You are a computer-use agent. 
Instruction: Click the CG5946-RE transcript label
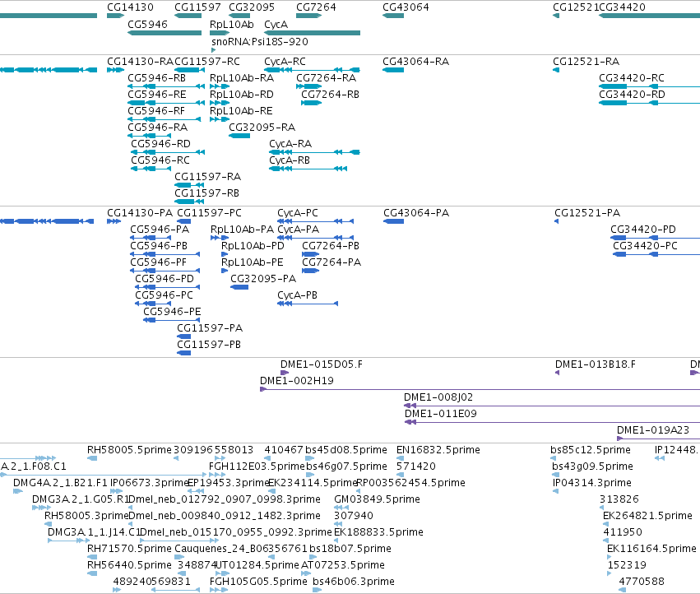pyautogui.click(x=156, y=95)
